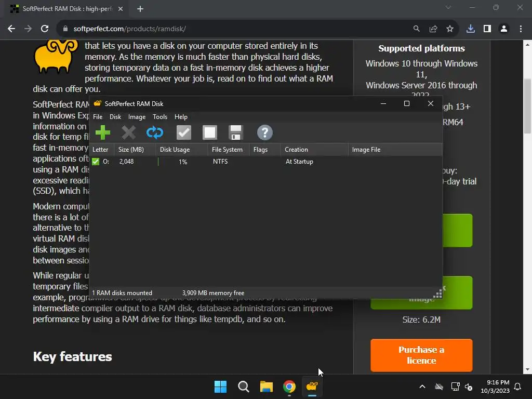Open the clock showing 9:16 PM

pyautogui.click(x=495, y=387)
